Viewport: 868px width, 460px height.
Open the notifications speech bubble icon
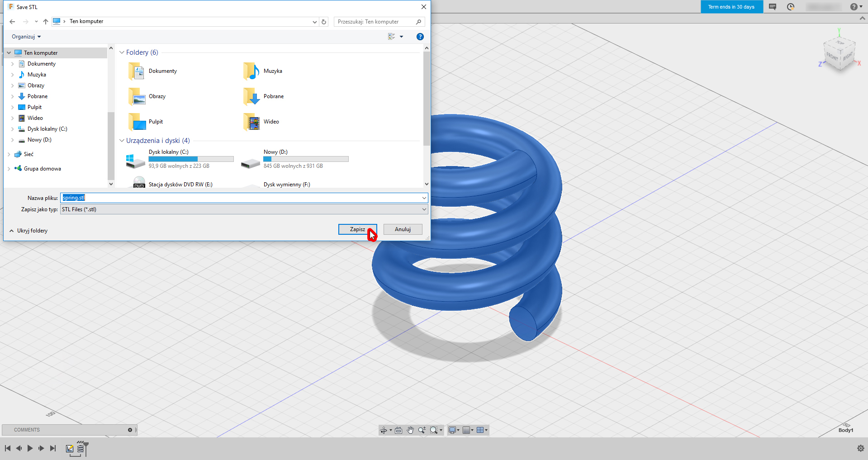pyautogui.click(x=773, y=7)
